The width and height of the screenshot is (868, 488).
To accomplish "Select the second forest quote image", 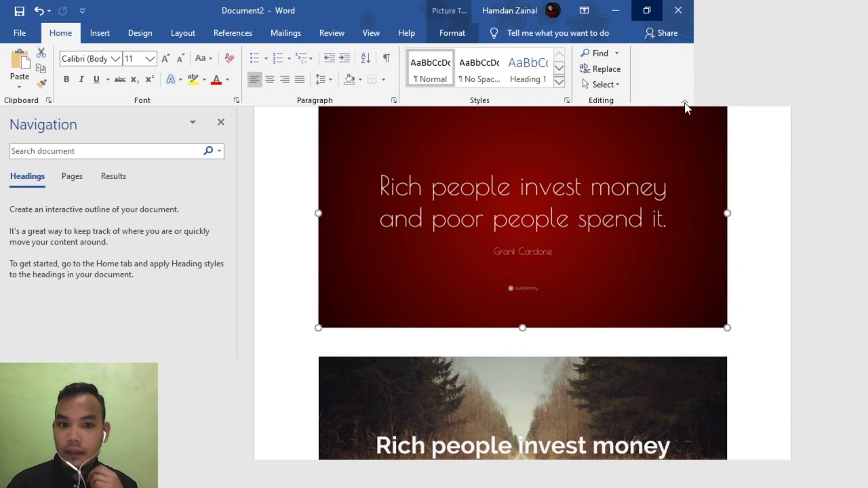I will [522, 408].
